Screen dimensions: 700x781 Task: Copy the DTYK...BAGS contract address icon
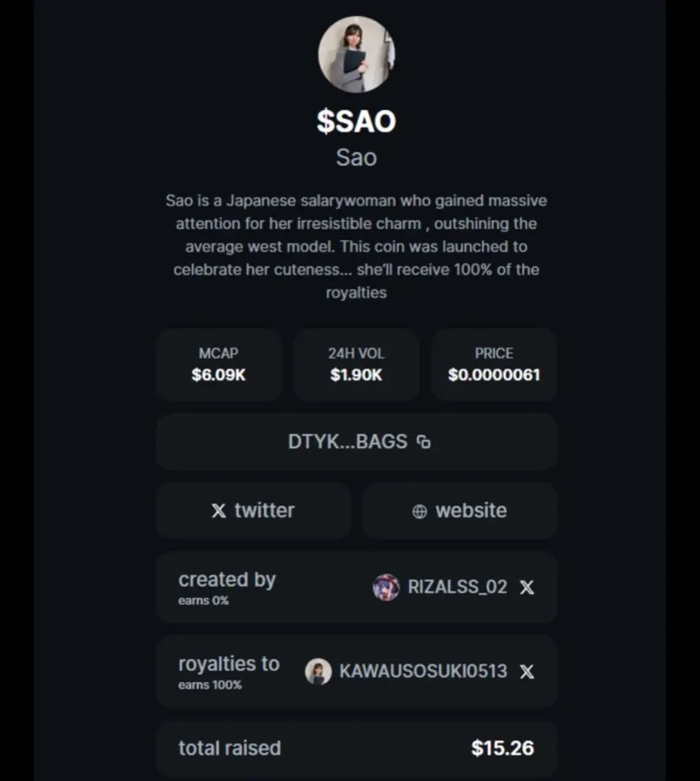(424, 442)
